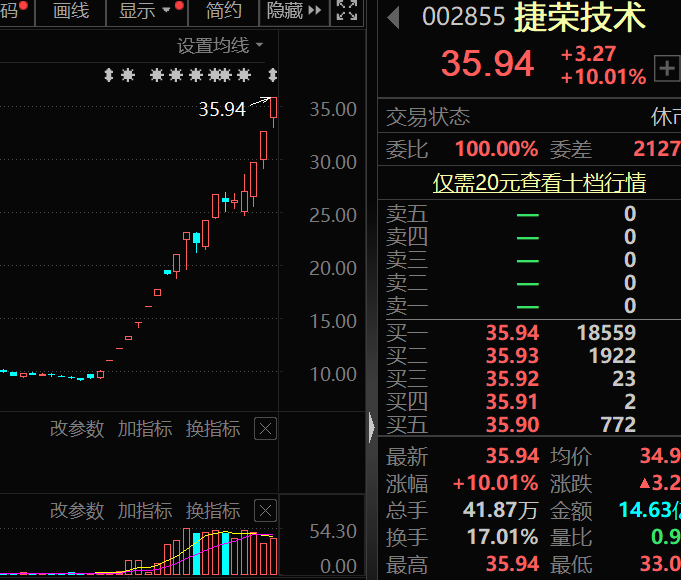The height and width of the screenshot is (580, 681).
Task: Click the up-down arrow marker at chart right edge
Action: (x=272, y=75)
